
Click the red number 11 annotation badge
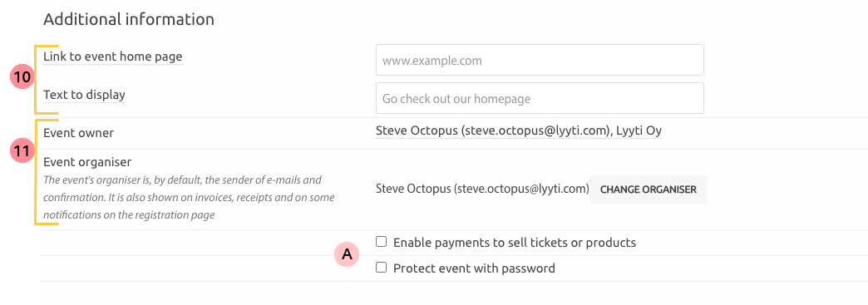(22, 150)
